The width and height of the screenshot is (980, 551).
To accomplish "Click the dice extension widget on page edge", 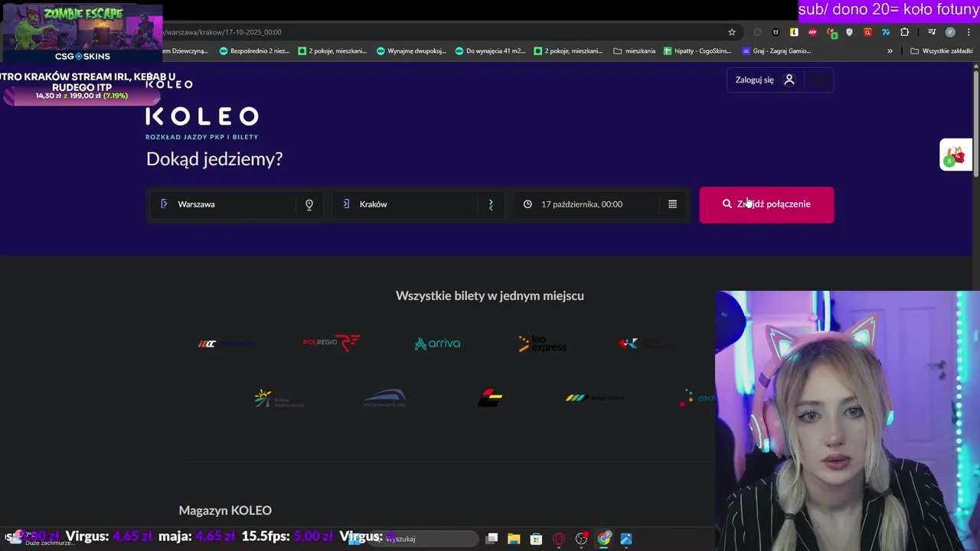I will 955,155.
